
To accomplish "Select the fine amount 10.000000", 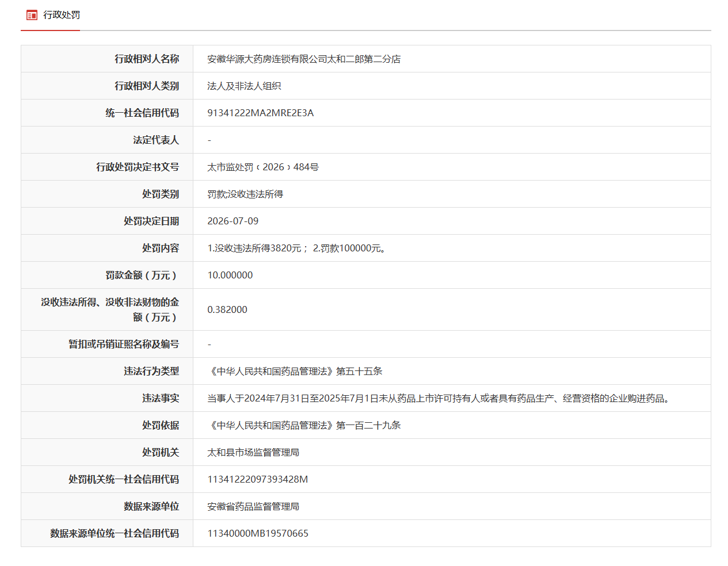I will [230, 275].
